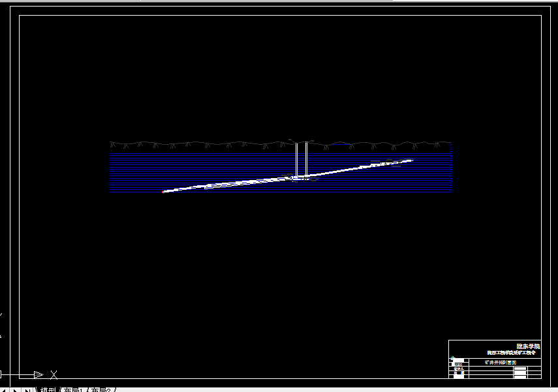Switch to the 布局2 layout tab

(101, 390)
